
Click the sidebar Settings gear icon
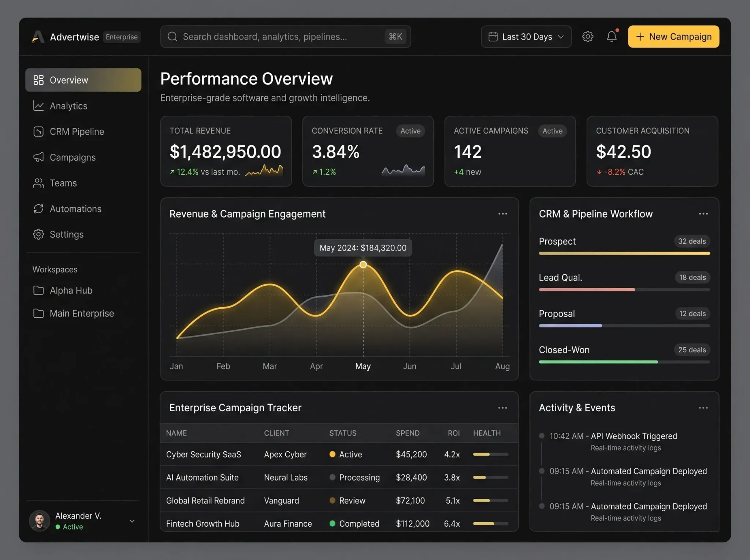(38, 234)
